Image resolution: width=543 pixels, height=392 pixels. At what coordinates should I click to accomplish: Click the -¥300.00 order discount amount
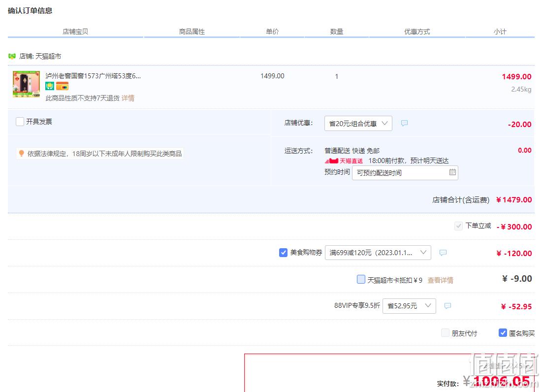(x=514, y=227)
